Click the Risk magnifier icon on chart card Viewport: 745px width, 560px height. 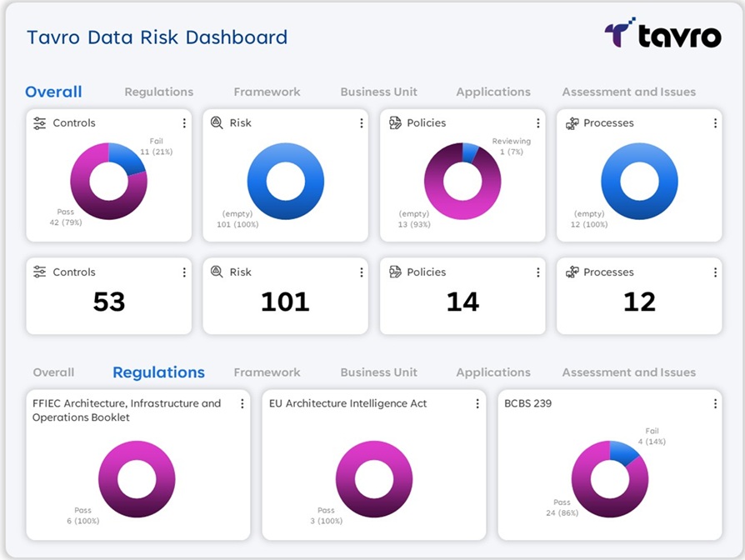217,123
